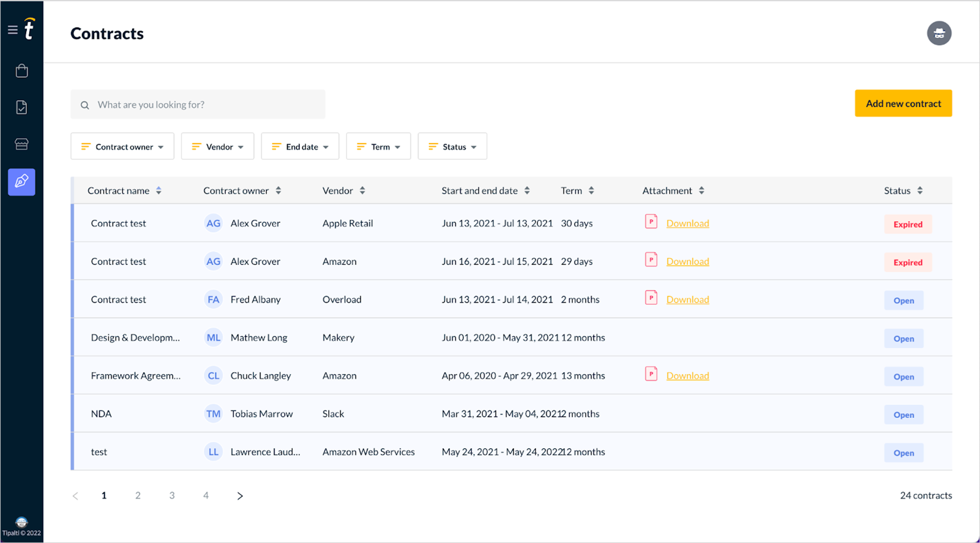Click the TM avatar for Tobias Marrow

point(213,414)
